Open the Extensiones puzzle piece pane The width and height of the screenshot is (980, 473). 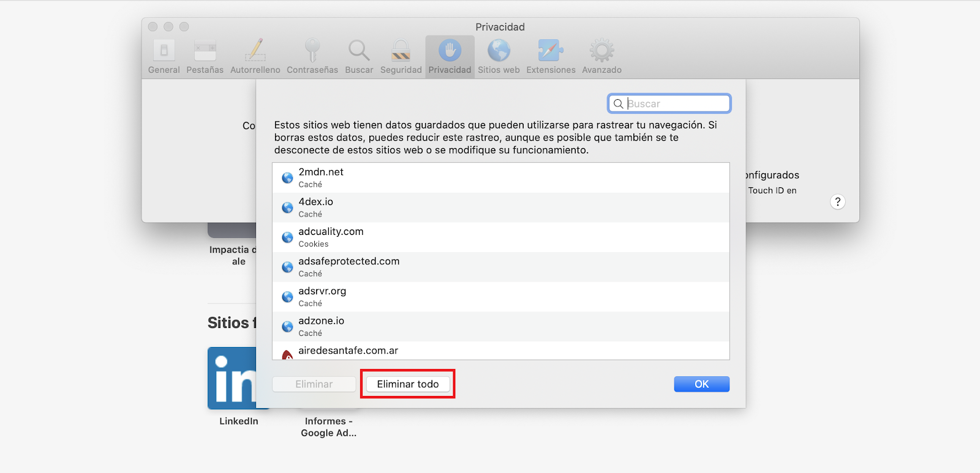pyautogui.click(x=551, y=56)
